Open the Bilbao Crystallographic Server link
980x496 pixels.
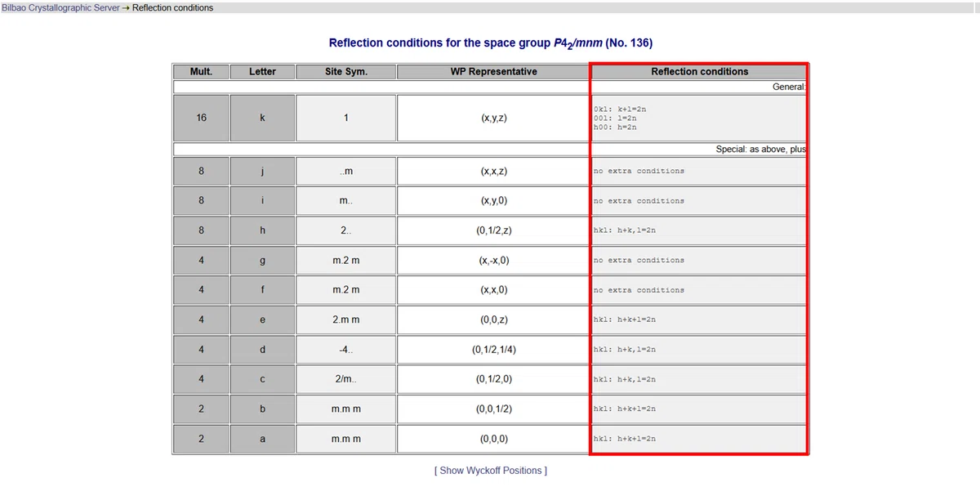tap(61, 7)
